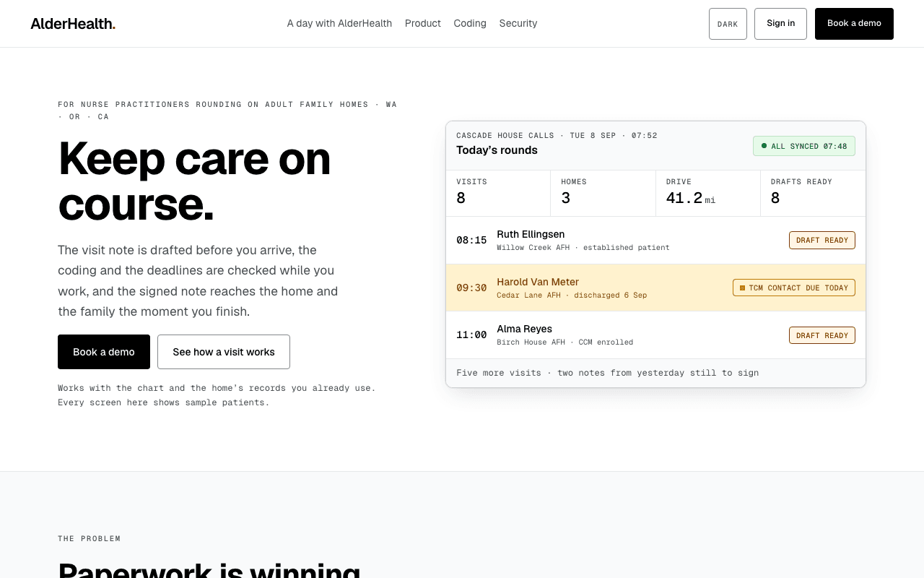The height and width of the screenshot is (578, 924).
Task: Click 'Works with the chart' footnote text
Action: coord(217,395)
